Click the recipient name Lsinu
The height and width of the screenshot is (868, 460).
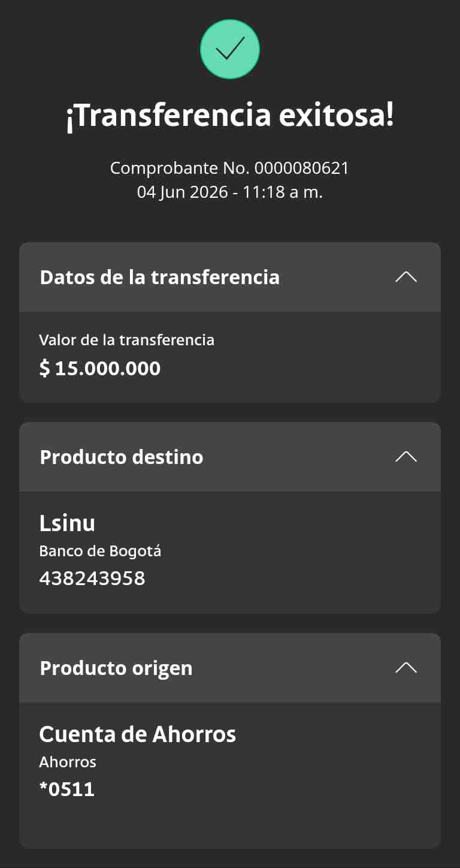(67, 523)
